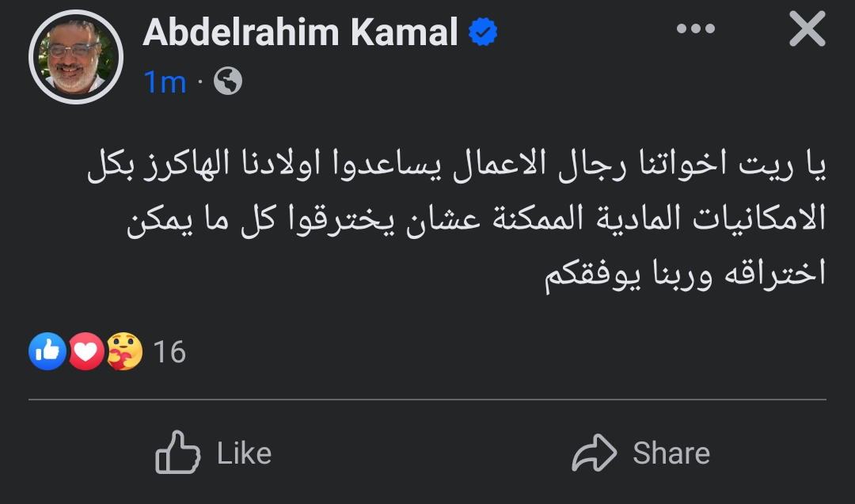855x504 pixels.
Task: Click the blue thumbs-up reaction emoji
Action: 47,351
